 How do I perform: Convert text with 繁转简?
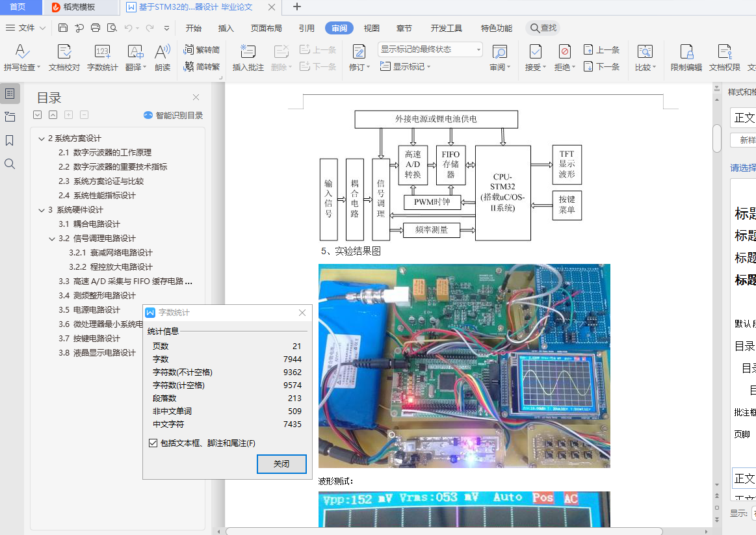[202, 49]
